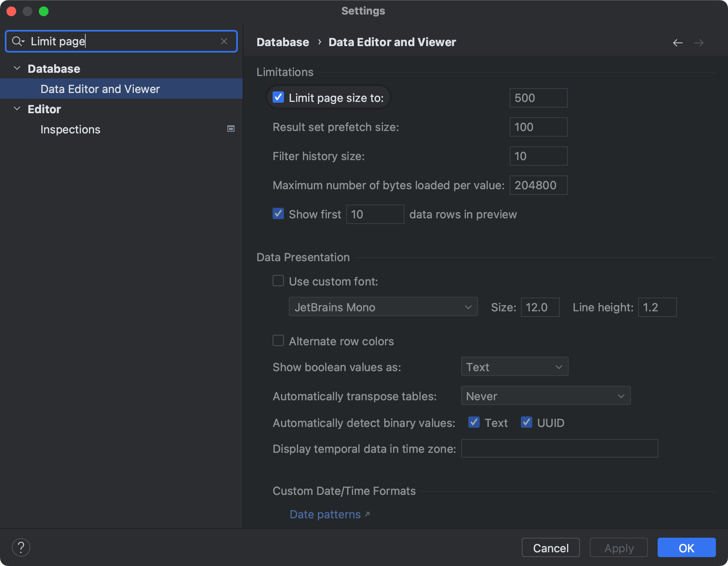Select "Data Editor and Viewer" settings page
The height and width of the screenshot is (566, 728).
coord(99,89)
